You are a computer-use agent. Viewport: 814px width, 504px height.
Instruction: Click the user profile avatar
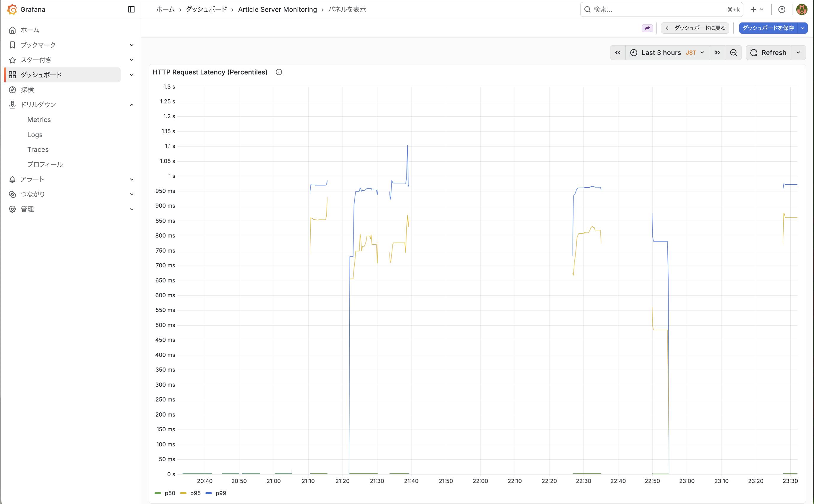(802, 9)
